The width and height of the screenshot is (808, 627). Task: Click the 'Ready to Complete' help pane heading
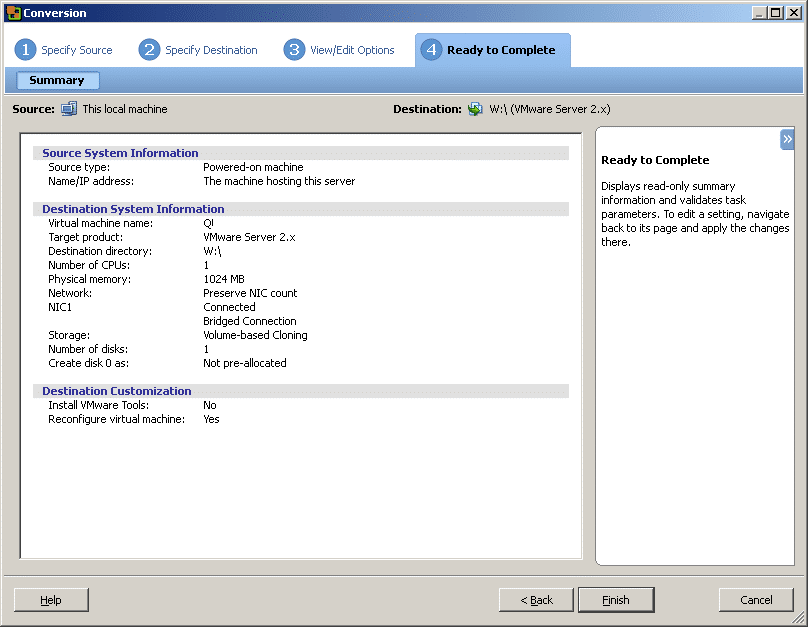point(655,160)
